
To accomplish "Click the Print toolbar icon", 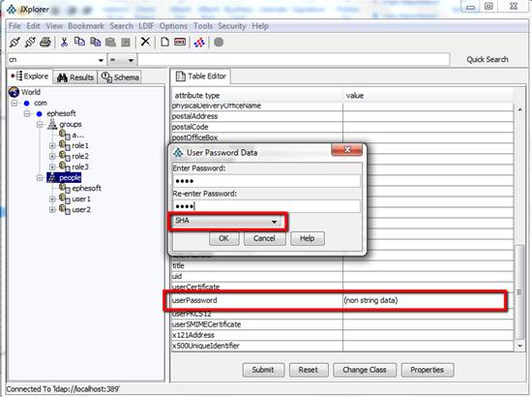I will (x=45, y=42).
